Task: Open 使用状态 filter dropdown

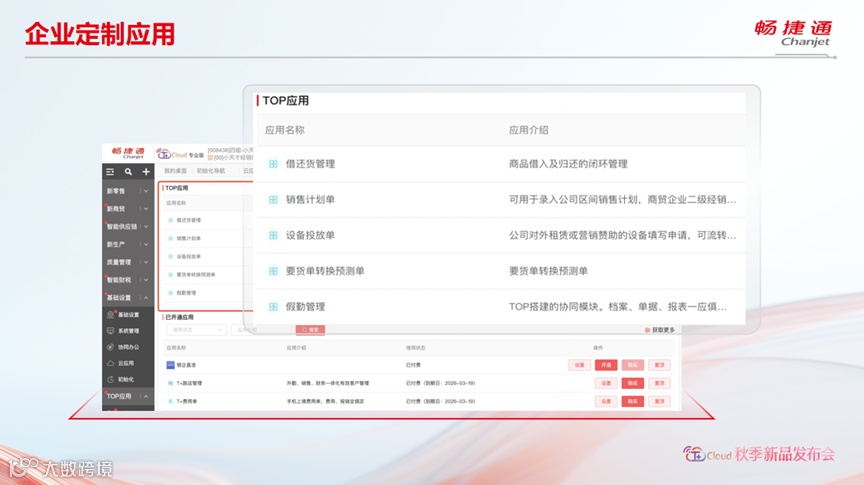Action: (197, 330)
